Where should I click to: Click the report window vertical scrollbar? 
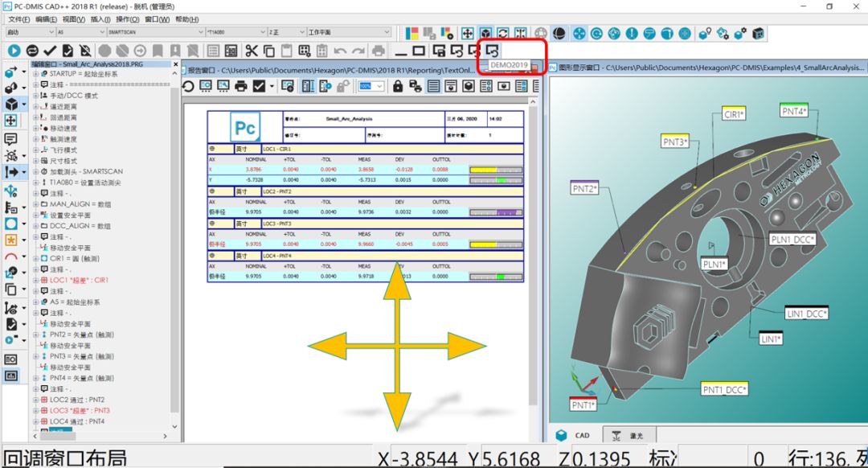click(x=533, y=255)
